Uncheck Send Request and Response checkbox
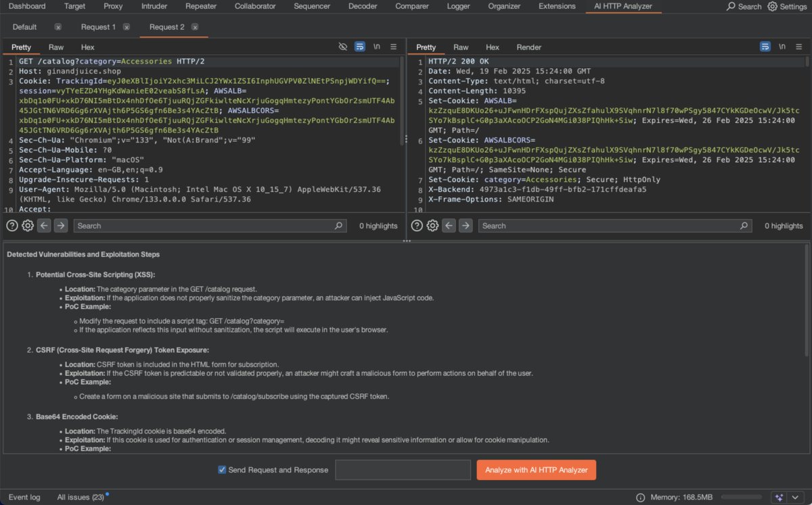The image size is (812, 505). pyautogui.click(x=222, y=470)
